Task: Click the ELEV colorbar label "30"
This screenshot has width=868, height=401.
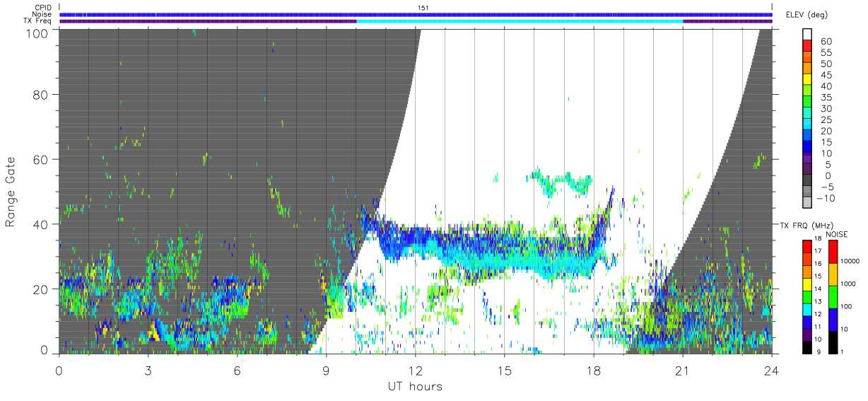Action: [x=826, y=109]
